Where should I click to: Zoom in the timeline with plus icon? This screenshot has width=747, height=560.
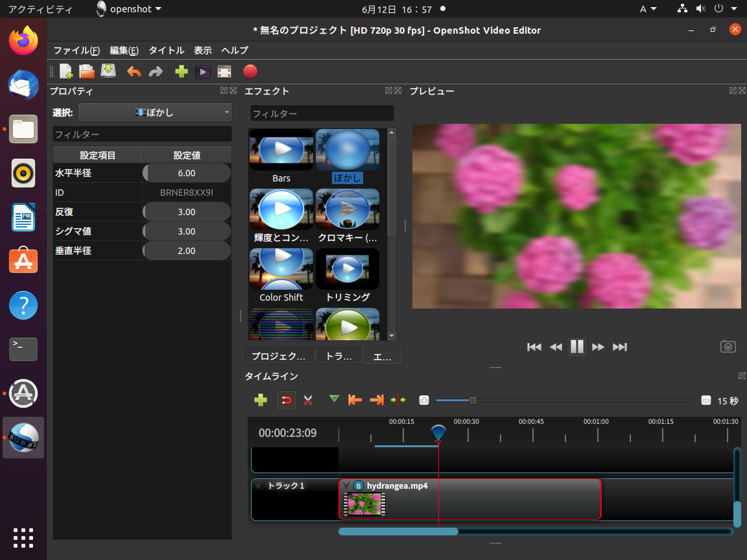(424, 401)
